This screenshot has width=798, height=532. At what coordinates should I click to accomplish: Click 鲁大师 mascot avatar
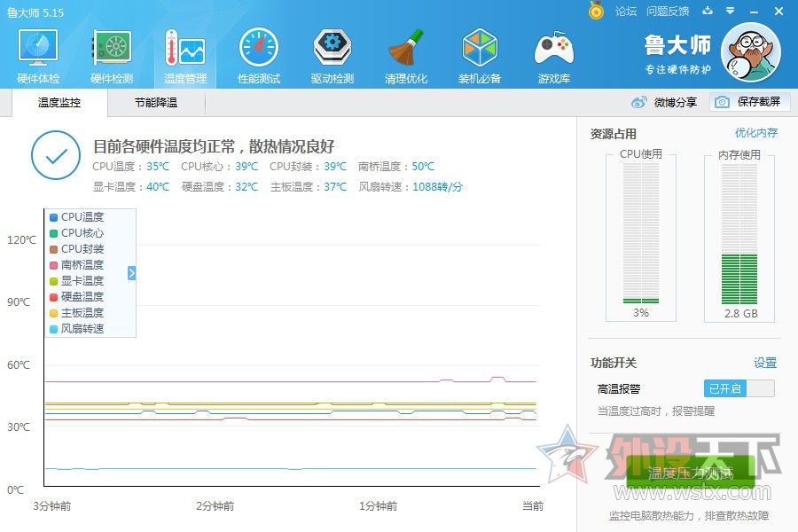tap(751, 52)
